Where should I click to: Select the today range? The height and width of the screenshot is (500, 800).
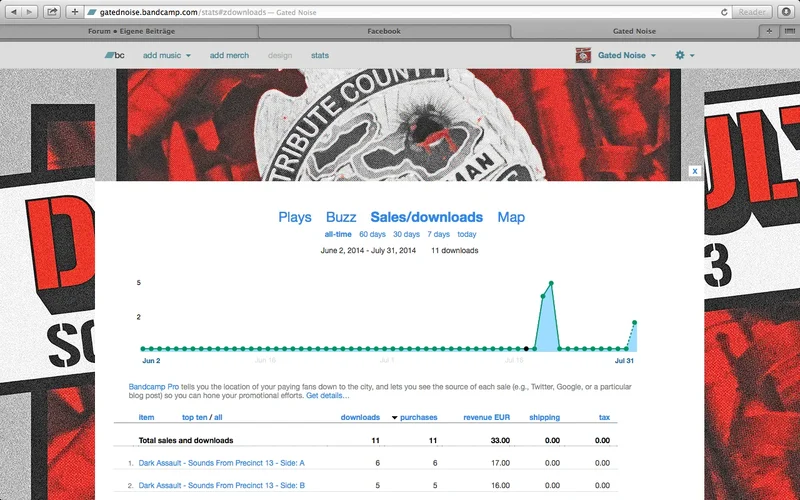point(466,234)
